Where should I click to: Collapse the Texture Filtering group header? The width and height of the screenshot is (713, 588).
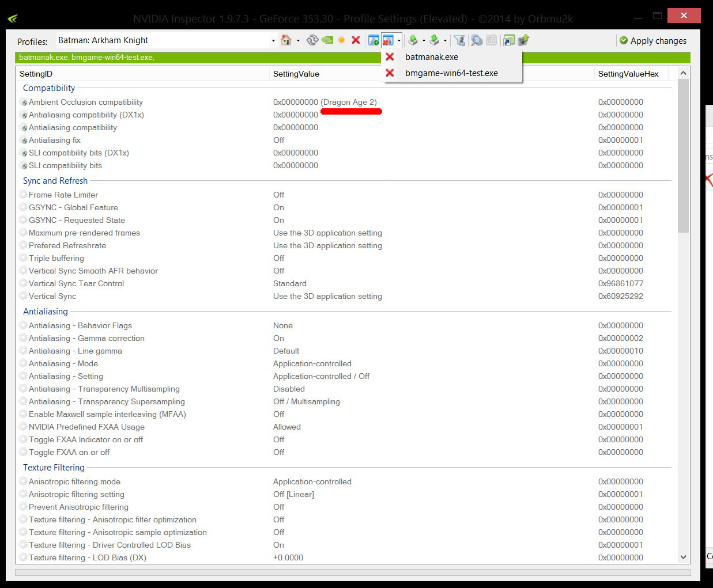pyautogui.click(x=54, y=468)
